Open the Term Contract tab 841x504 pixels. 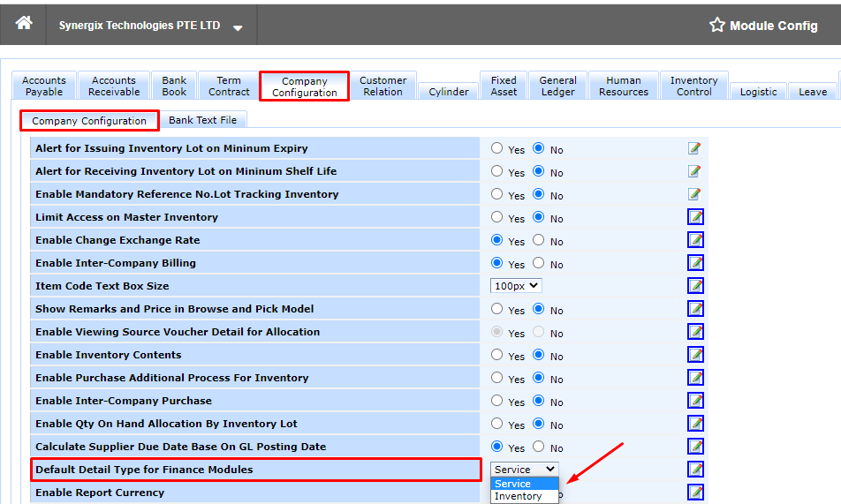229,86
